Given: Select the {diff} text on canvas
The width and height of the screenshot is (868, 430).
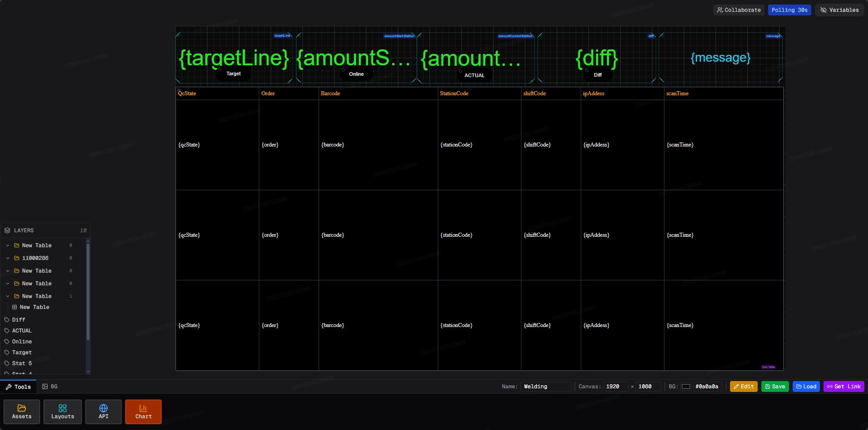Looking at the screenshot, I should (x=597, y=59).
